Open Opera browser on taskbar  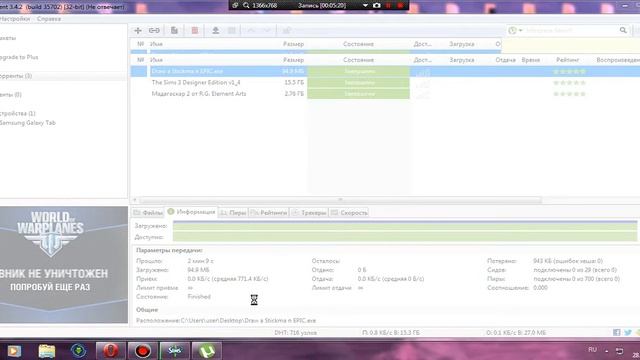(x=111, y=351)
